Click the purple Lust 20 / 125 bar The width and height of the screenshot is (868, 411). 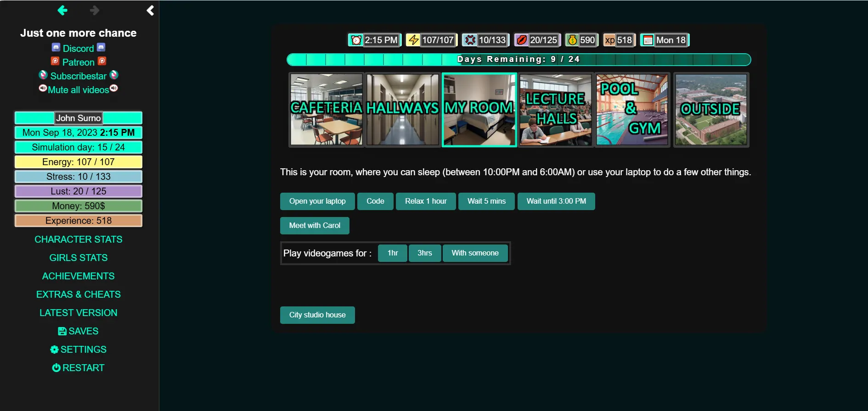coord(79,191)
